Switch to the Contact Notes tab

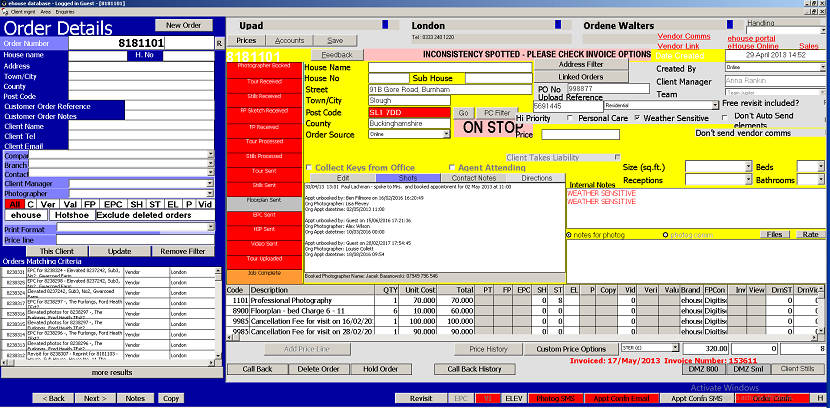coord(473,178)
